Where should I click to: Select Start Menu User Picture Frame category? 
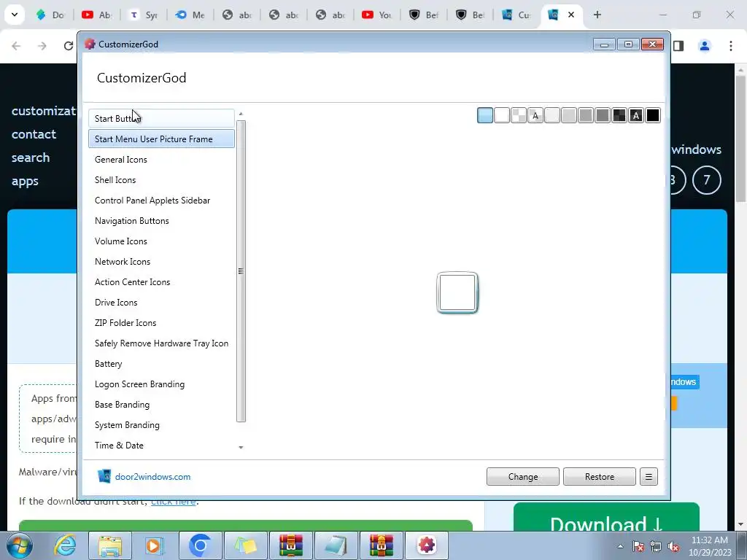click(161, 139)
